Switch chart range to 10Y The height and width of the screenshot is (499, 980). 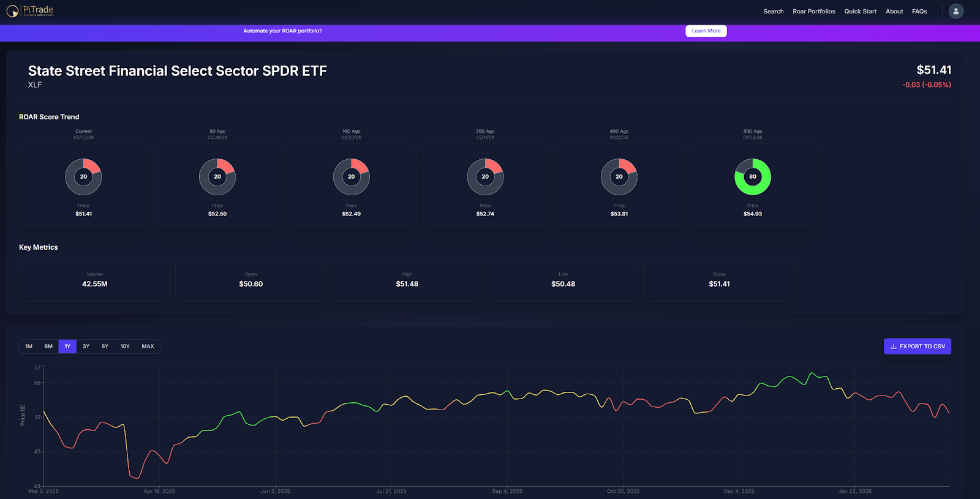(x=125, y=347)
